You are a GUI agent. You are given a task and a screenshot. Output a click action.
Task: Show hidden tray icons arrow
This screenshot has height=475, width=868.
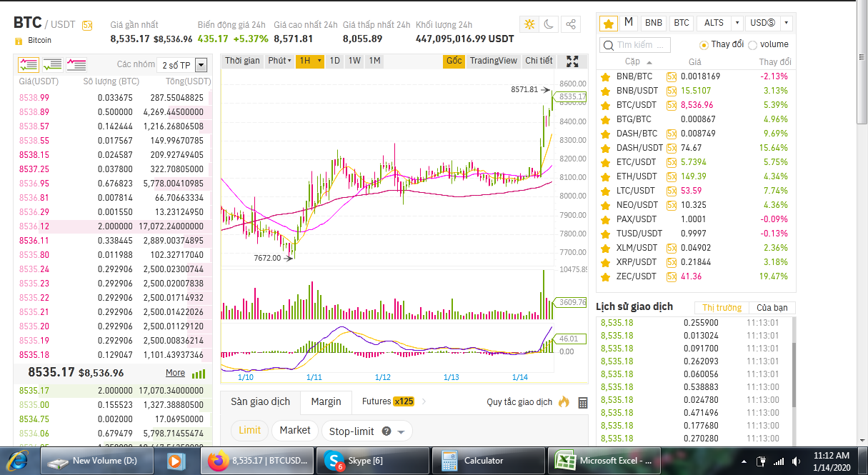coord(744,461)
